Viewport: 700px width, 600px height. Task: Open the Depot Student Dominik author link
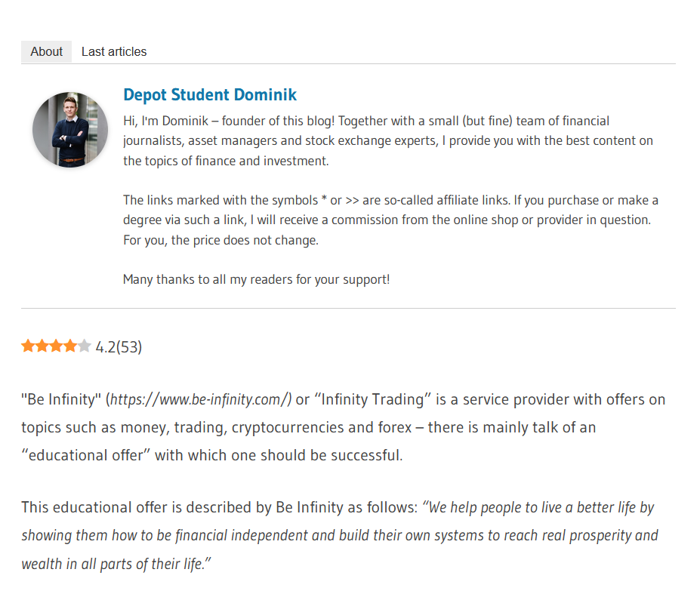(210, 95)
